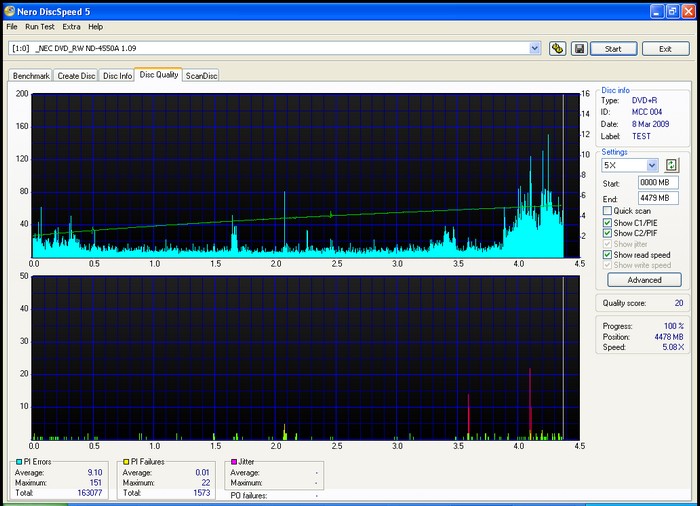Click the Jitter magenta legend icon
The width and height of the screenshot is (700, 506).
point(235,462)
